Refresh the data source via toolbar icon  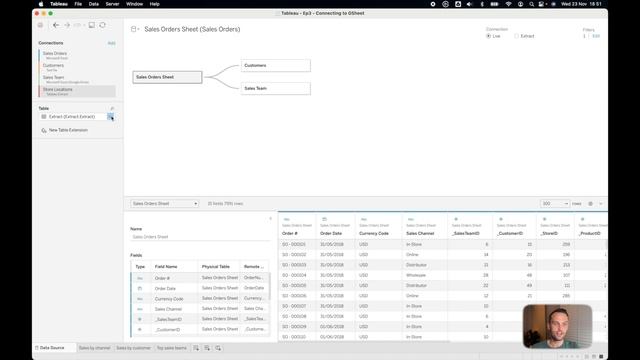click(x=102, y=25)
